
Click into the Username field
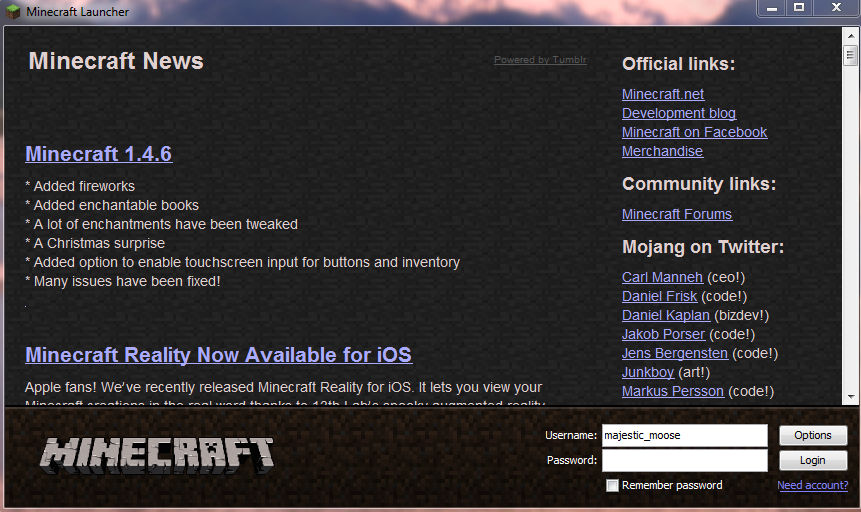coord(685,436)
